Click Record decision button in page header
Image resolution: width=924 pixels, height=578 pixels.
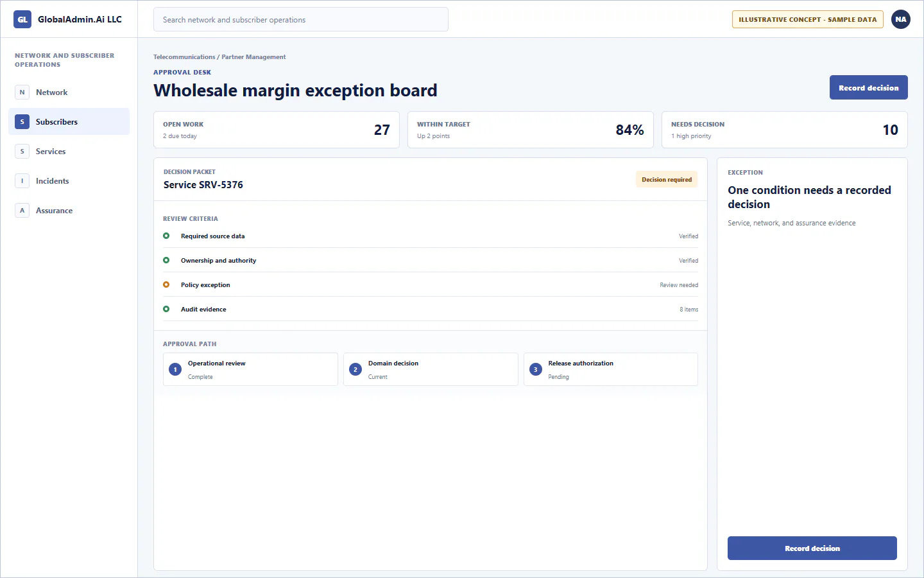point(868,87)
